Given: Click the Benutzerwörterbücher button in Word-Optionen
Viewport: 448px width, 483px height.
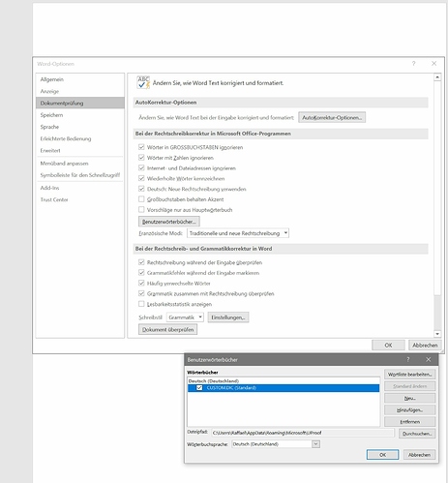Looking at the screenshot, I should click(x=169, y=222).
